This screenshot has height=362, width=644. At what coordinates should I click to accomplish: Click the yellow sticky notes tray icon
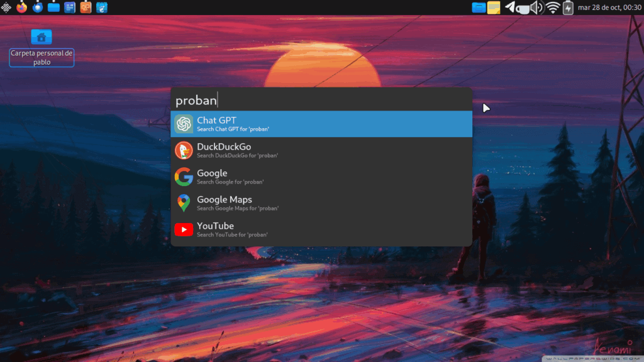click(494, 8)
